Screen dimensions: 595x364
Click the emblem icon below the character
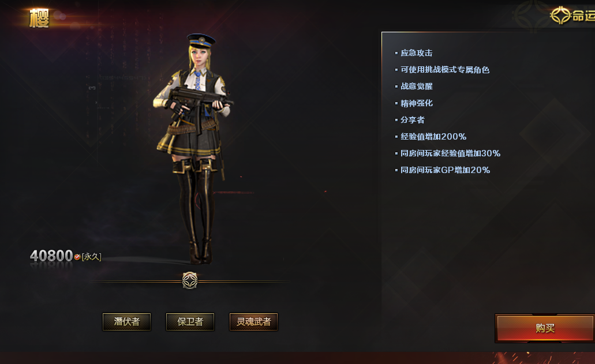tap(190, 280)
